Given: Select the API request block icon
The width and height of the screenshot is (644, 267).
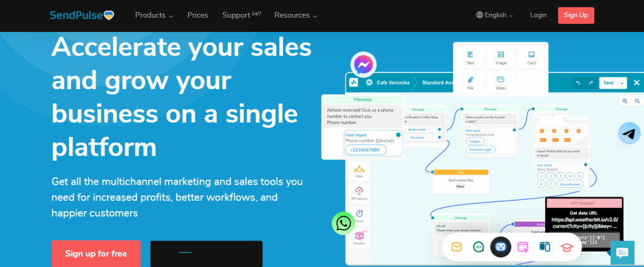Looking at the screenshot, I should click(359, 193).
